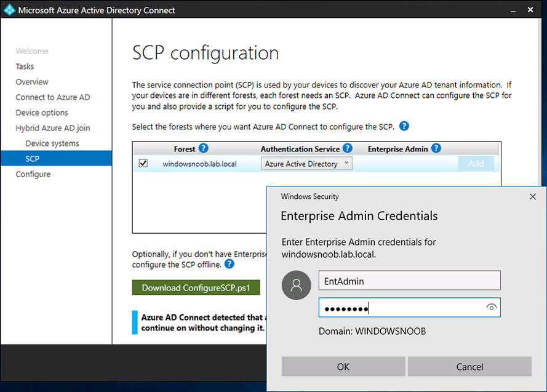The image size is (547, 392).
Task: Open help icon beside Forest column header
Action: pos(204,148)
